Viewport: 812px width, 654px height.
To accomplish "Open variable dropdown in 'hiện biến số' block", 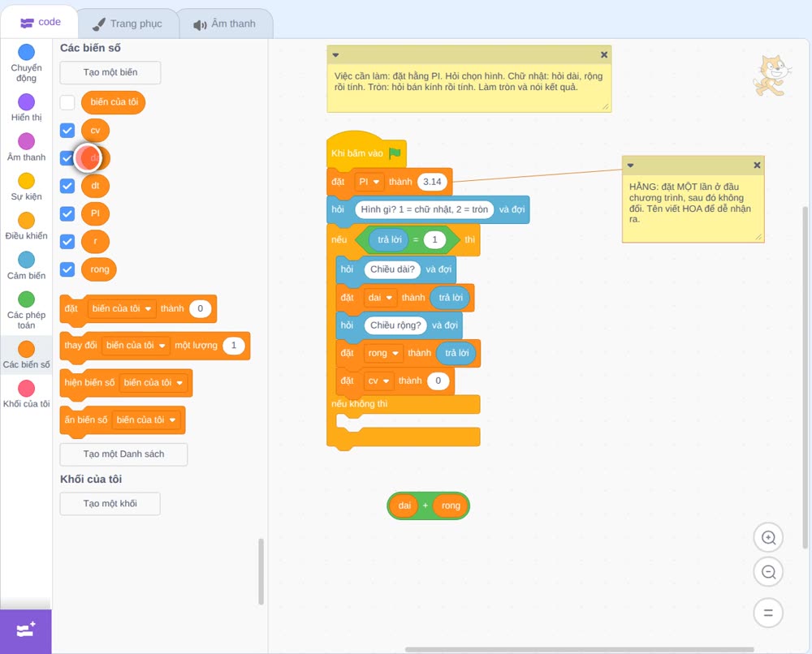I will [x=153, y=383].
